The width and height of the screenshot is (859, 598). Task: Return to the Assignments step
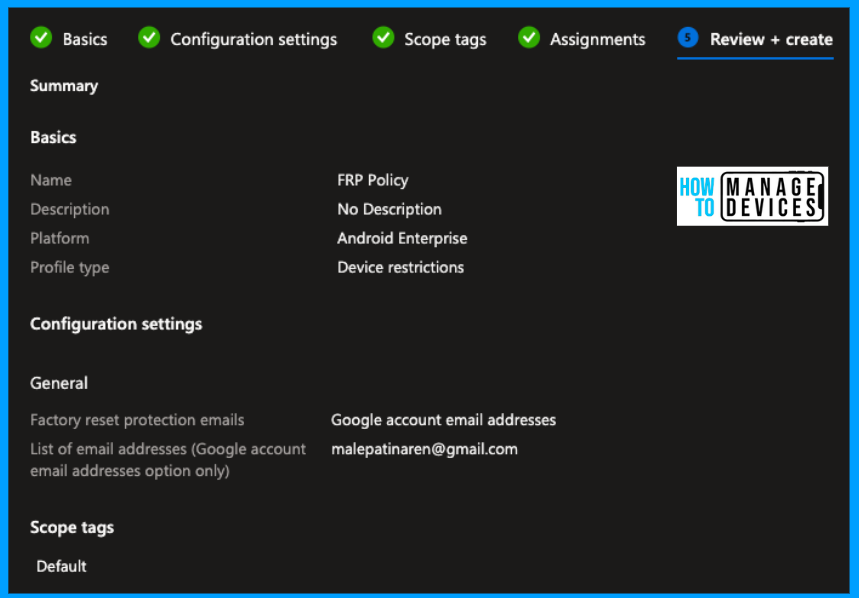tap(598, 39)
